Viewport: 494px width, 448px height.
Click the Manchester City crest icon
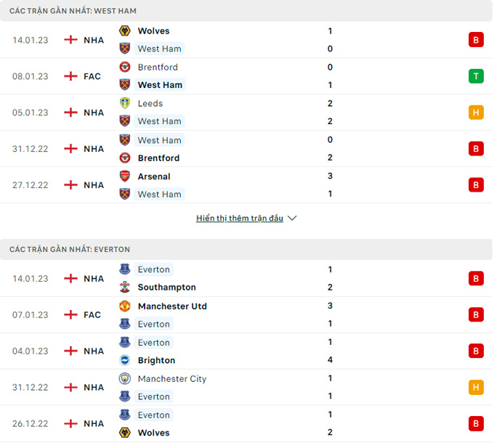point(124,379)
